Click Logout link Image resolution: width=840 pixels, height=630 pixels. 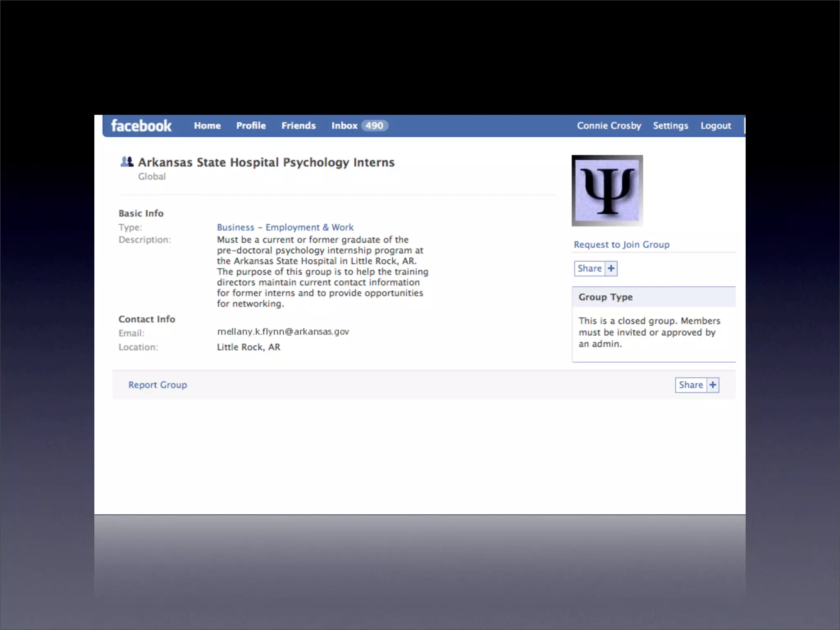pos(715,126)
